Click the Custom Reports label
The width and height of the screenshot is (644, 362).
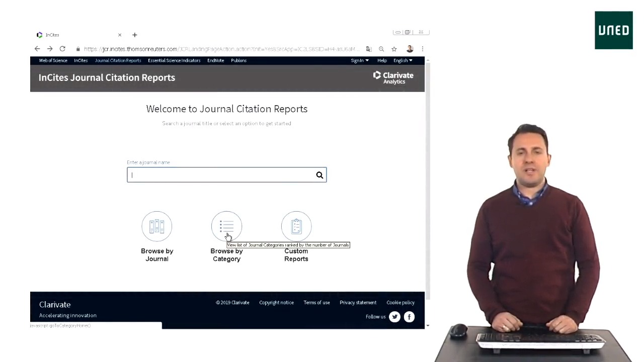coord(296,255)
